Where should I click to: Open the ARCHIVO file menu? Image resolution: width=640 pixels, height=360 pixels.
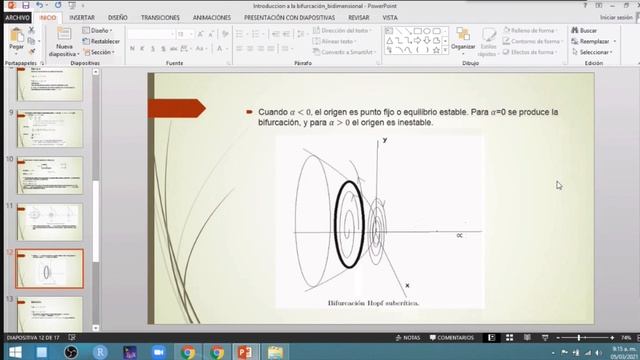(18, 18)
